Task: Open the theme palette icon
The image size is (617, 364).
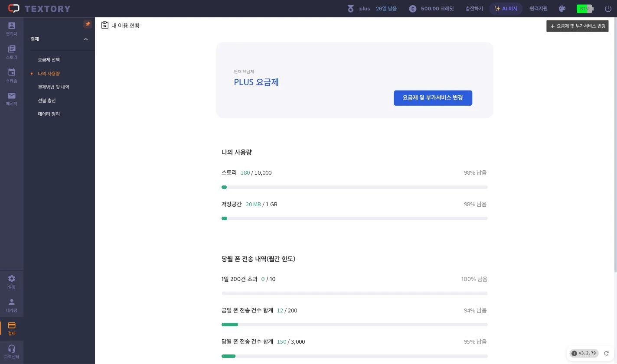Action: (x=562, y=9)
